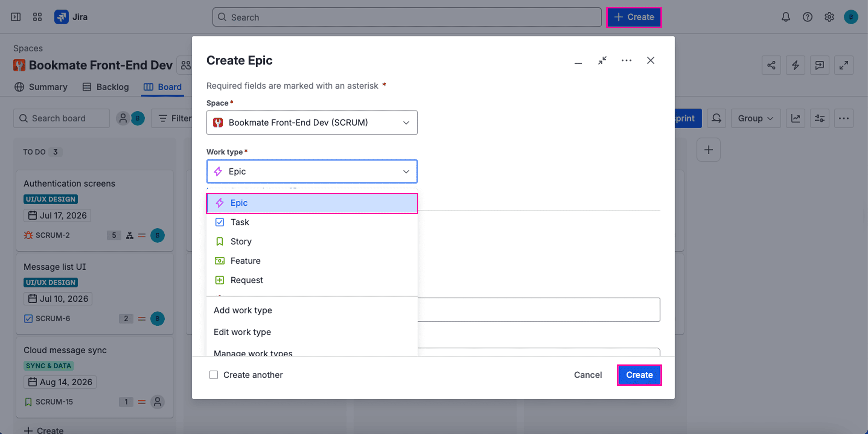Click the Bookmate Front-End Dev space title
868x434 pixels.
100,65
